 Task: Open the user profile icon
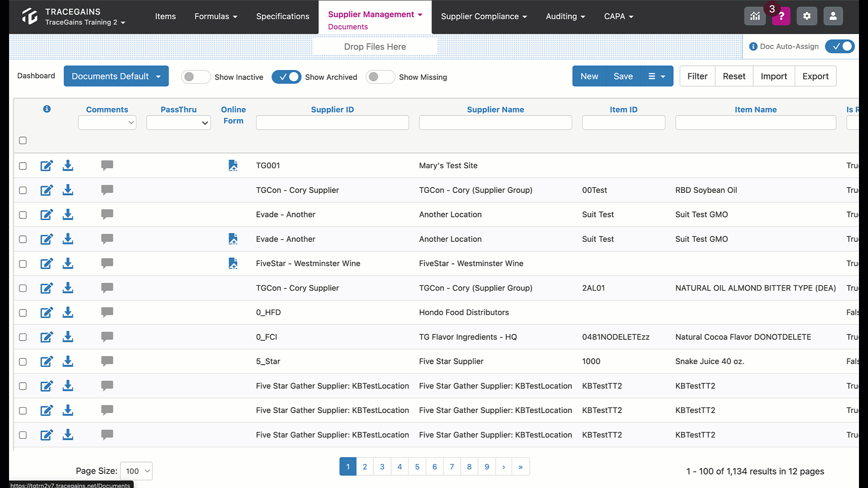[833, 16]
